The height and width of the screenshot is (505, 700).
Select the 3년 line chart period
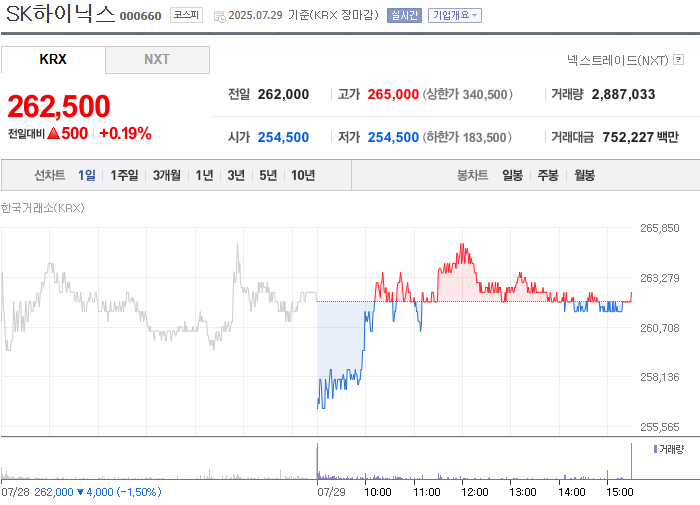(x=236, y=175)
